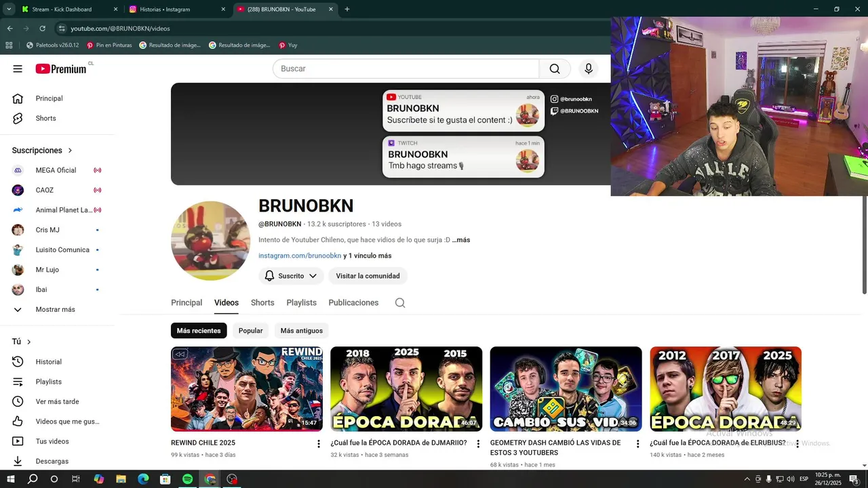Open Ver más tarde list
The image size is (868, 488).
pyautogui.click(x=58, y=401)
